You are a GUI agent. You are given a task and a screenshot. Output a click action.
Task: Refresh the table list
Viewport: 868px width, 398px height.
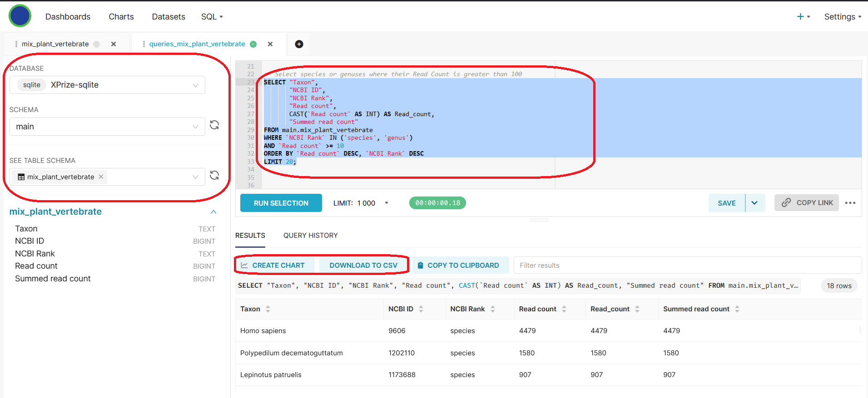[214, 175]
